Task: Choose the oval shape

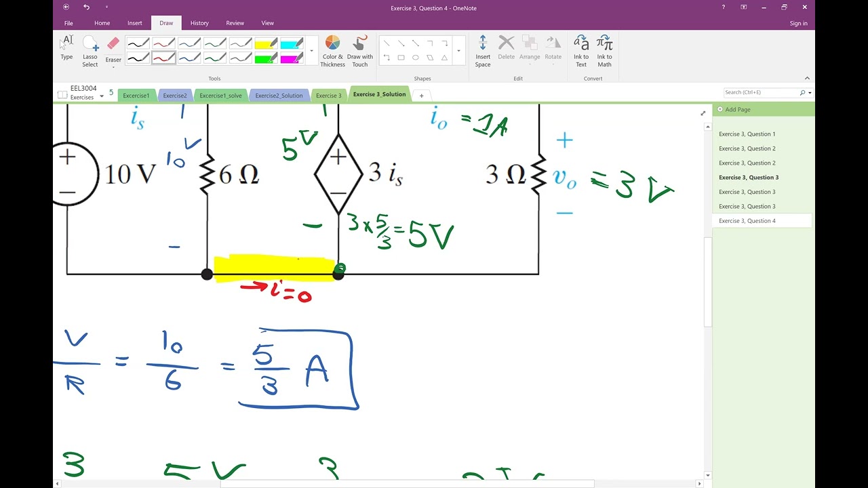Action: tap(415, 58)
